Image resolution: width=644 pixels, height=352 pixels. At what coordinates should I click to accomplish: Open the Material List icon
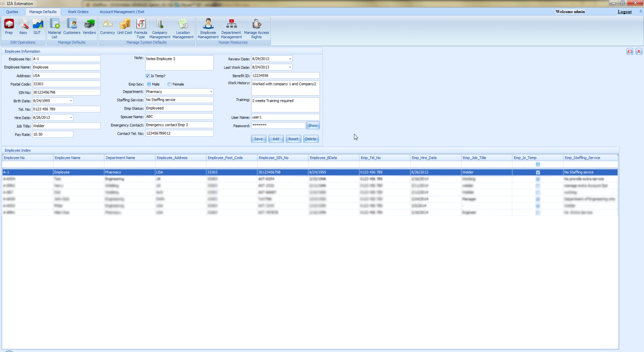(55, 27)
